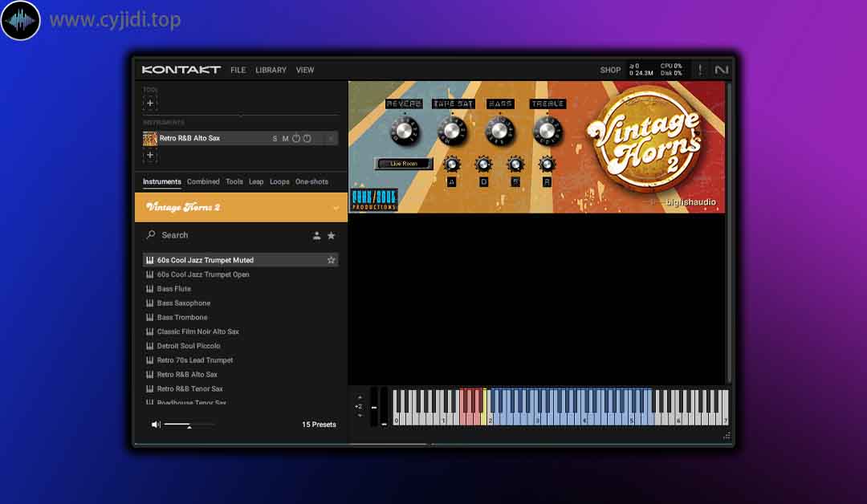Click the TAPE SAT knob
The image size is (867, 504).
click(x=452, y=131)
